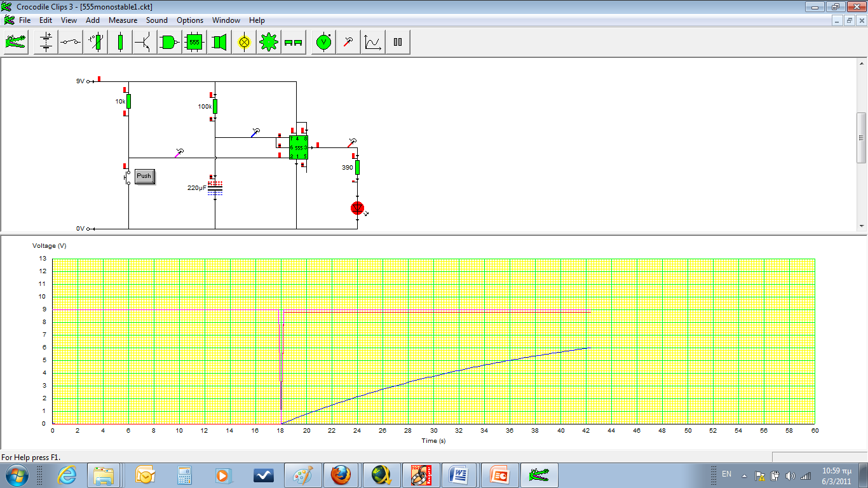
Task: Select the red LED in circuit
Action: pyautogui.click(x=357, y=208)
